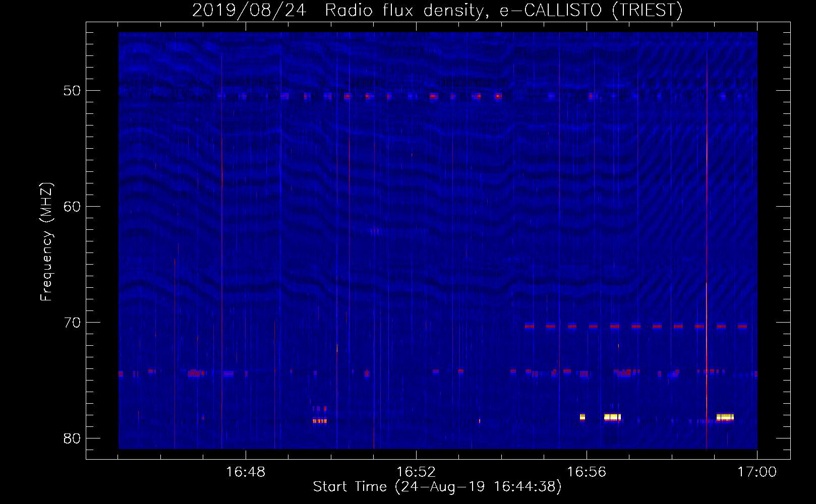
Task: Select the 16:56 time tick label
Action: click(587, 472)
